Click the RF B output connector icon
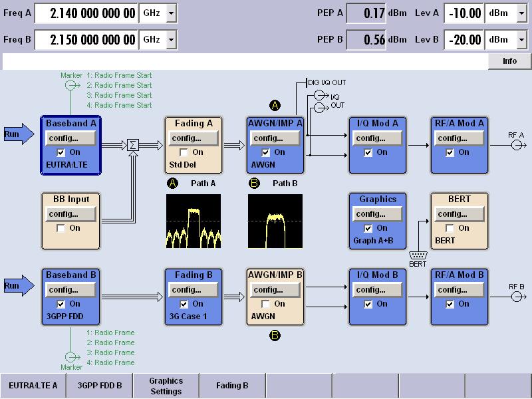 coord(516,296)
